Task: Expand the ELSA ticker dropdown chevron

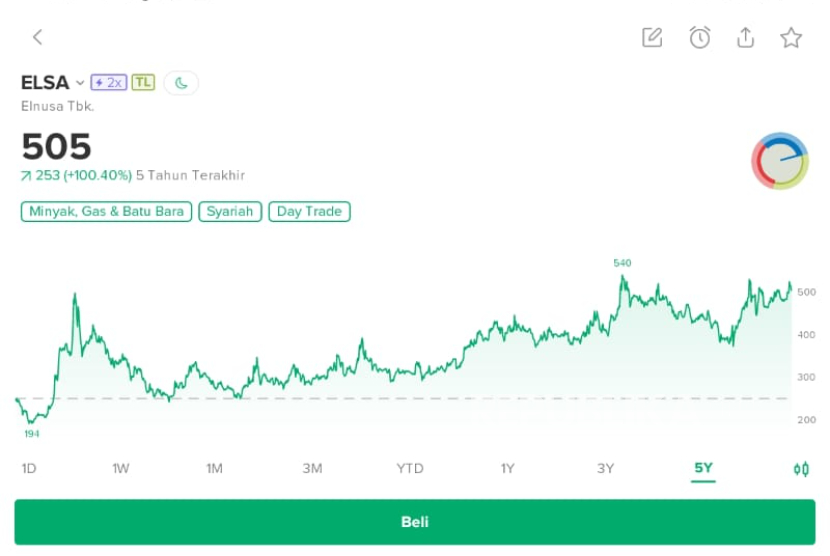Action: tap(80, 83)
